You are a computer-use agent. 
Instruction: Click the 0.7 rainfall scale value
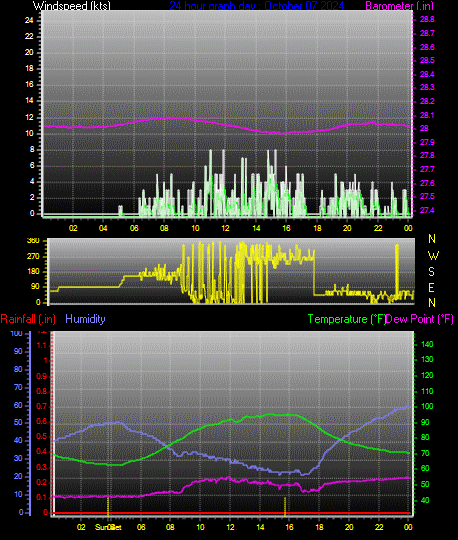(x=42, y=406)
